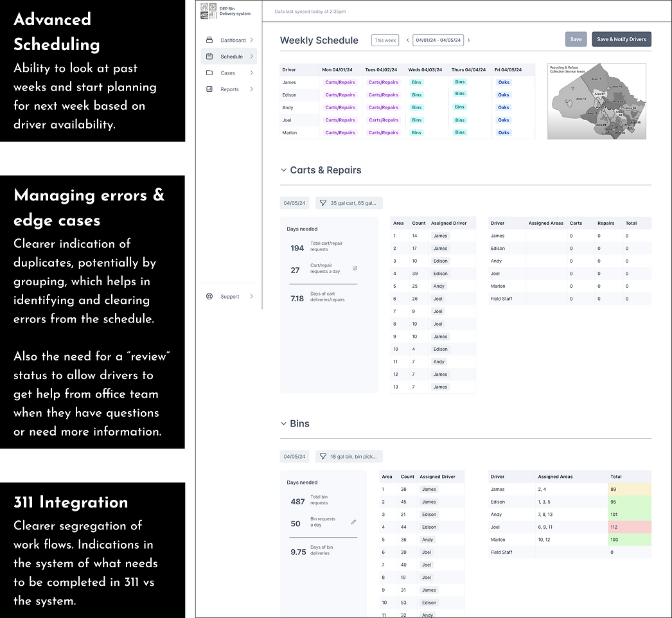This screenshot has height=618, width=672.
Task: Click the pencil icon beside bin requests a day
Action: point(353,522)
